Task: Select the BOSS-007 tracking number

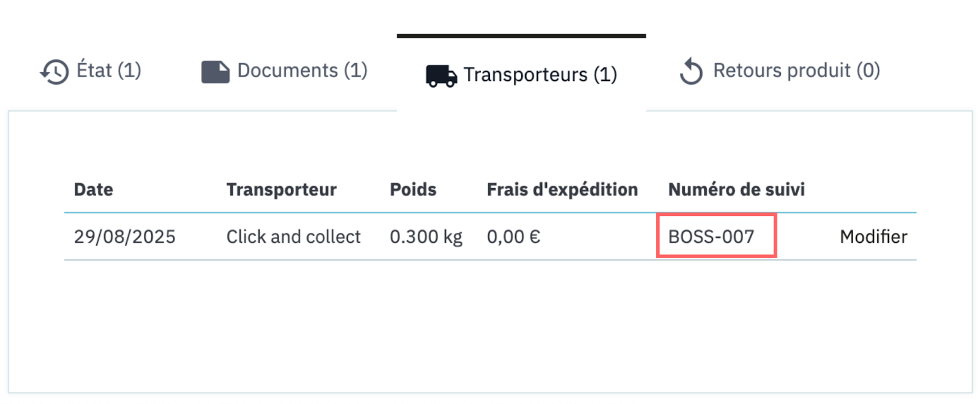Action: coord(711,237)
